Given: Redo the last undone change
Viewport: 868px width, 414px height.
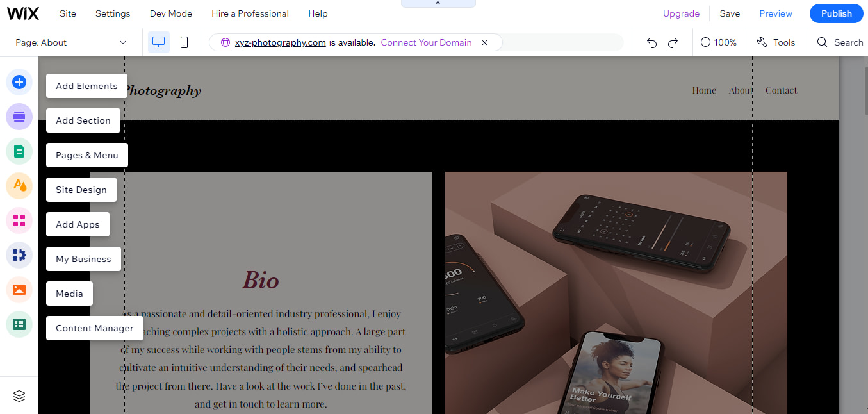Looking at the screenshot, I should coord(673,42).
